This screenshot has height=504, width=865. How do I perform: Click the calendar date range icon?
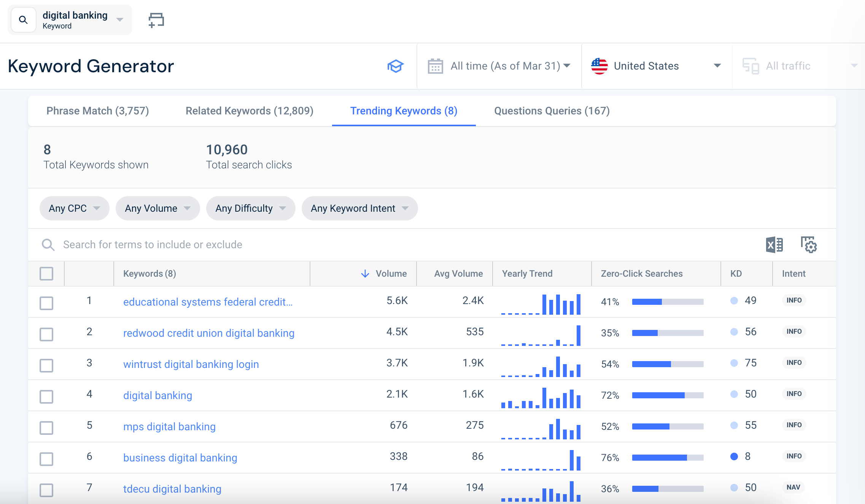436,65
